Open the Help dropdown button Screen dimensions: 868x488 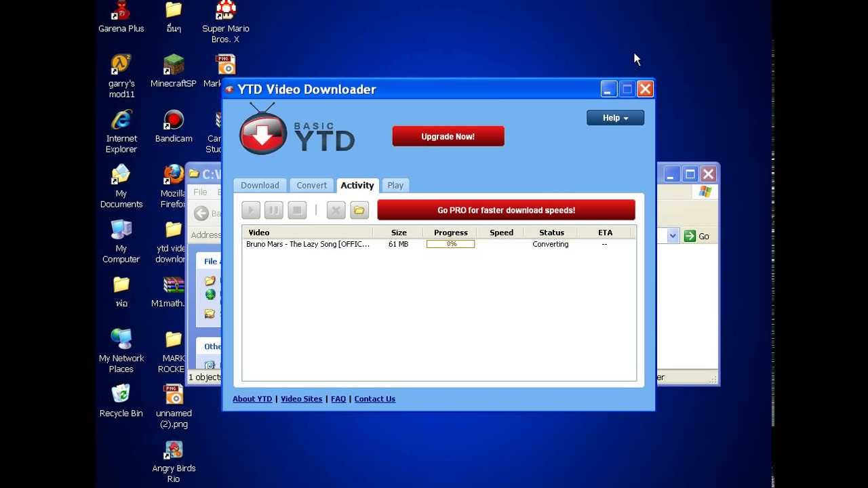pyautogui.click(x=615, y=118)
